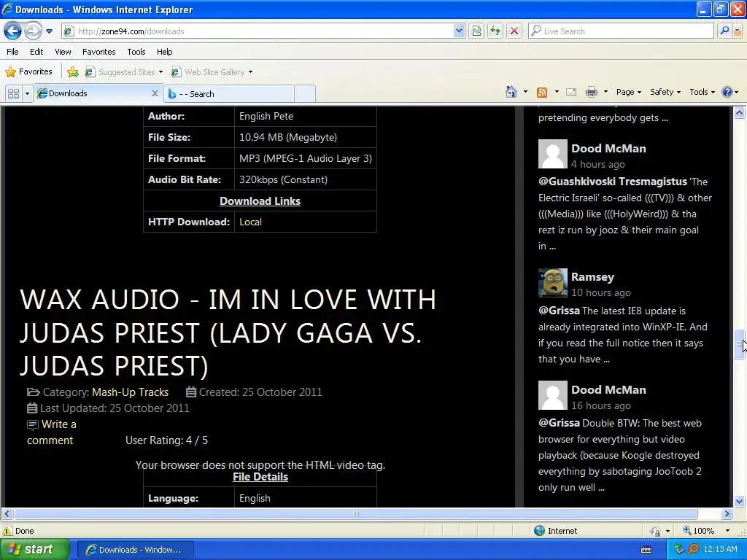Click the Refresh page icon
Viewport: 747px width, 560px height.
tap(495, 31)
